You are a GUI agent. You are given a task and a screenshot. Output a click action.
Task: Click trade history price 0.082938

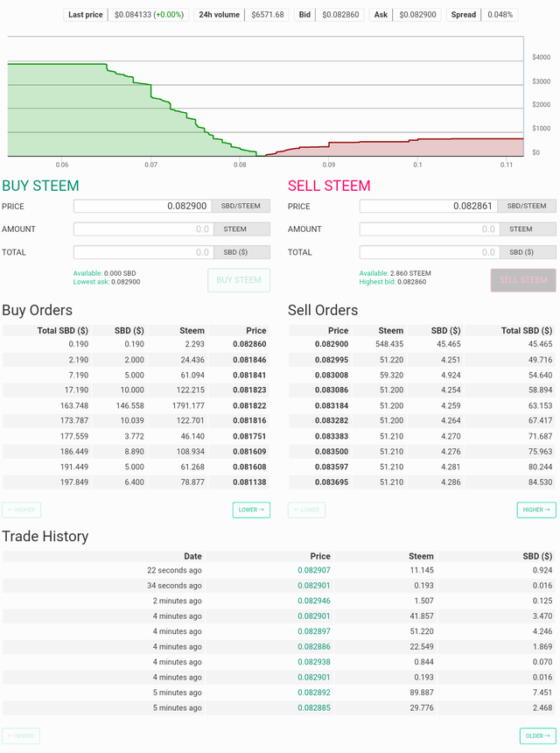tap(314, 662)
